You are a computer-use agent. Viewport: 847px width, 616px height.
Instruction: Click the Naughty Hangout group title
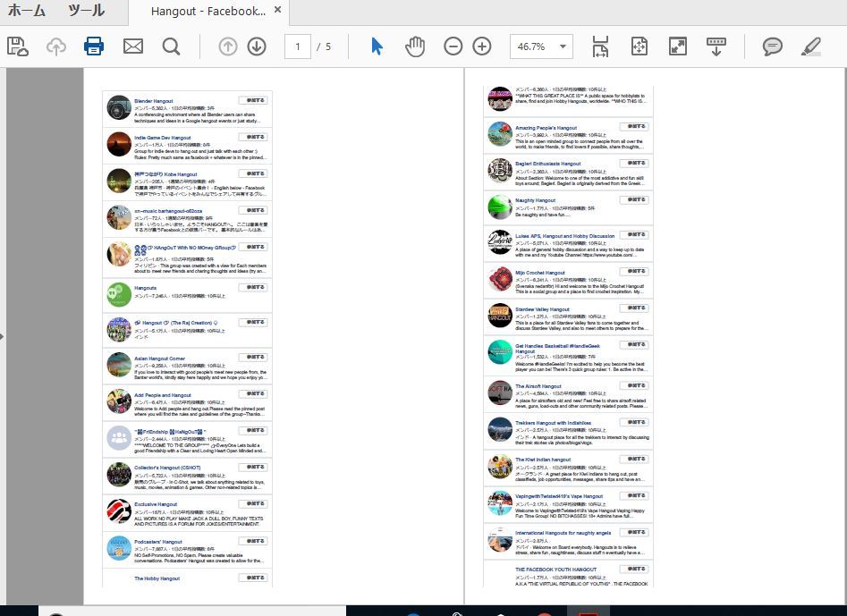click(535, 200)
